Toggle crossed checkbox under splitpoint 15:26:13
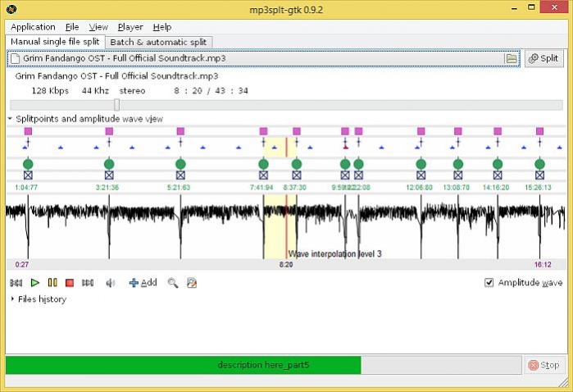 pyautogui.click(x=539, y=175)
